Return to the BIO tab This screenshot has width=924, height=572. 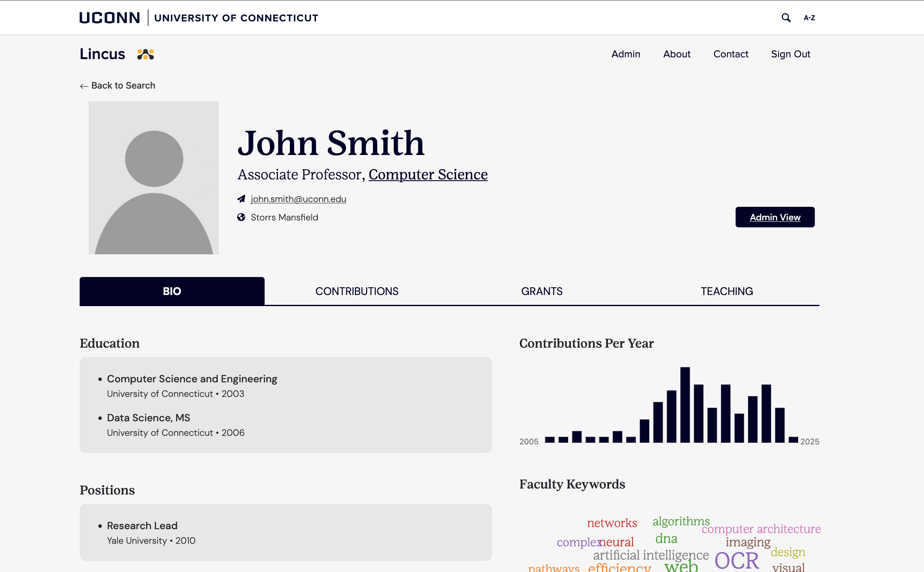[x=172, y=291]
